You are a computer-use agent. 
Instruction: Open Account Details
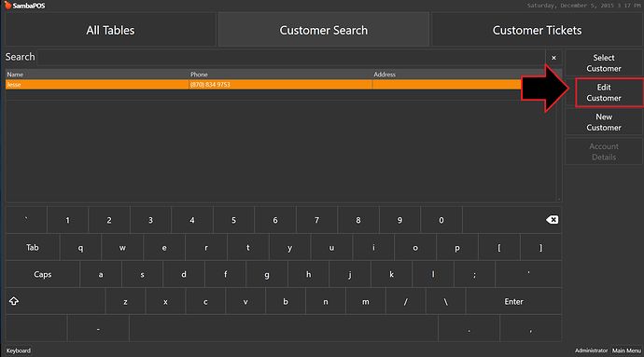[x=604, y=152]
